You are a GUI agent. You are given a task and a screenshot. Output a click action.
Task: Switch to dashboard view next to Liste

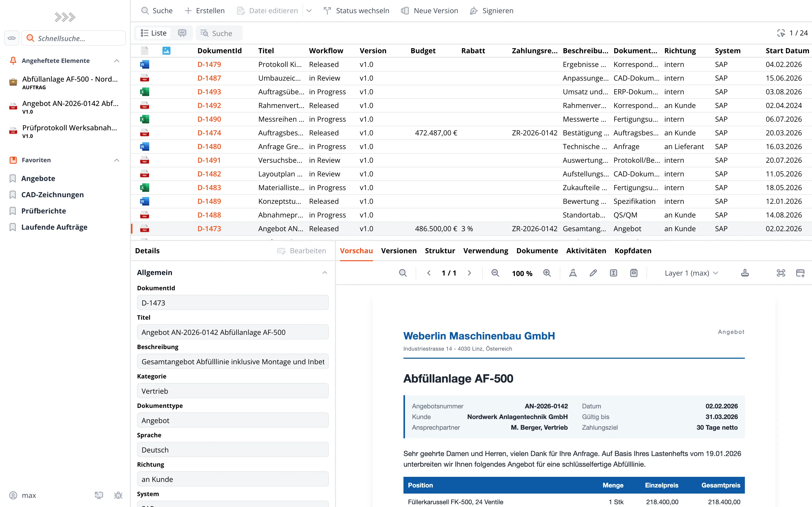(x=182, y=33)
